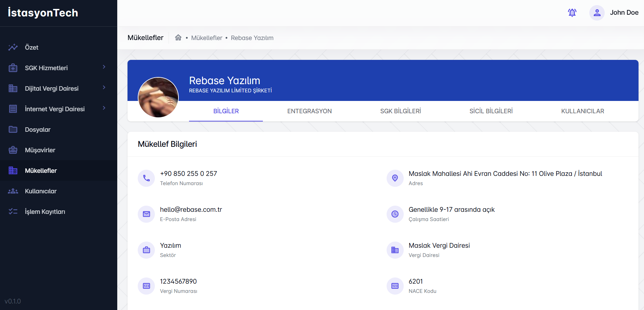
Task: Click the clock icon beside Çalışma Saatleri
Action: coord(395,214)
